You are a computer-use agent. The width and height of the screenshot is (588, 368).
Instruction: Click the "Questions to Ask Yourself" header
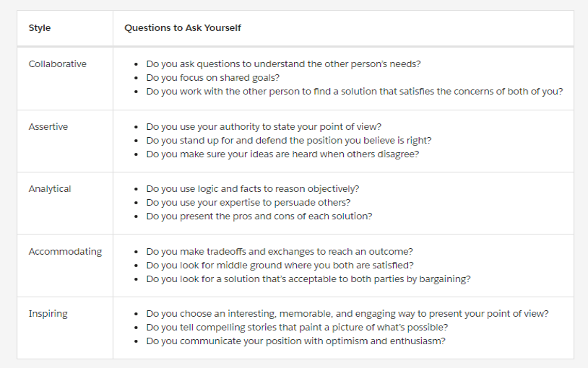click(x=183, y=28)
